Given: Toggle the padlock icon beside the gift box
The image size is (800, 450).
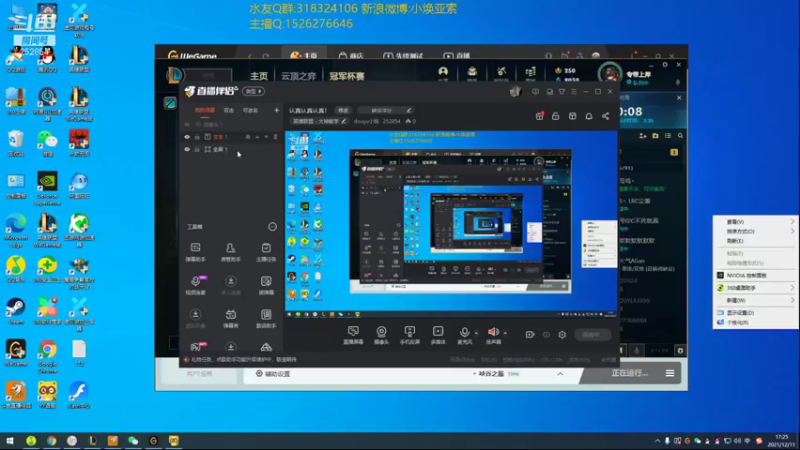Looking at the screenshot, I should coord(556,116).
